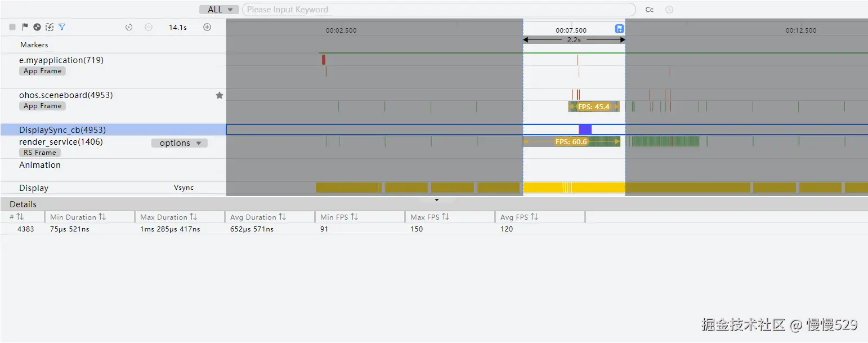Click the RS Frame tag
Viewport: 868px width, 343px height.
tap(39, 153)
